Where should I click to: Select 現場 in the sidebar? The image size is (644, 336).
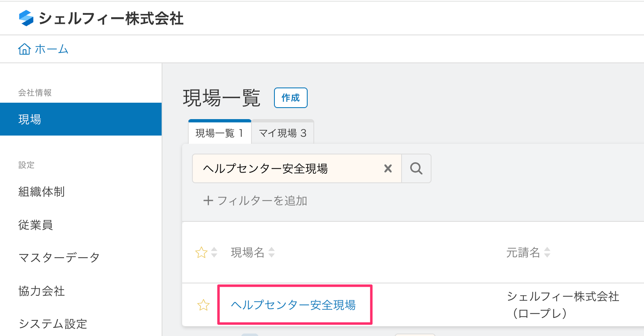(x=81, y=119)
